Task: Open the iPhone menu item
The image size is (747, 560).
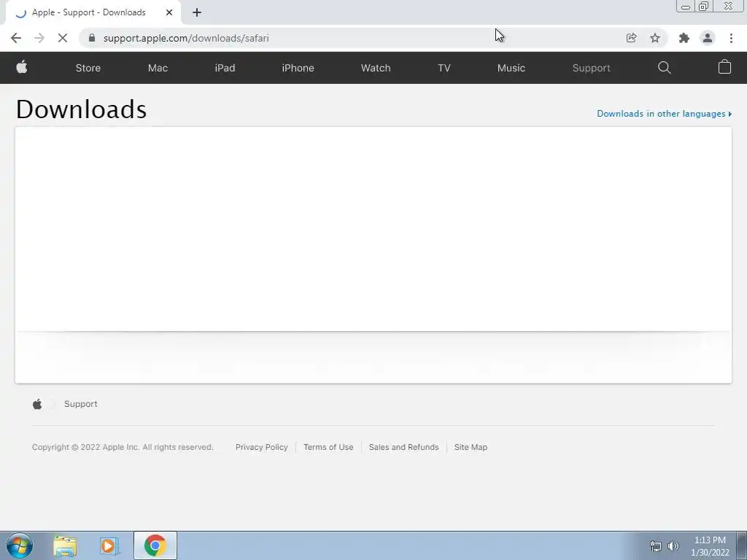Action: point(298,68)
